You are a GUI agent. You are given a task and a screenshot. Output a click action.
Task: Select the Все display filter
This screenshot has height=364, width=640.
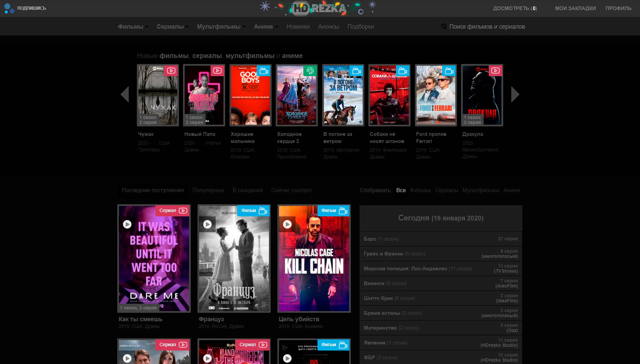pyautogui.click(x=401, y=190)
